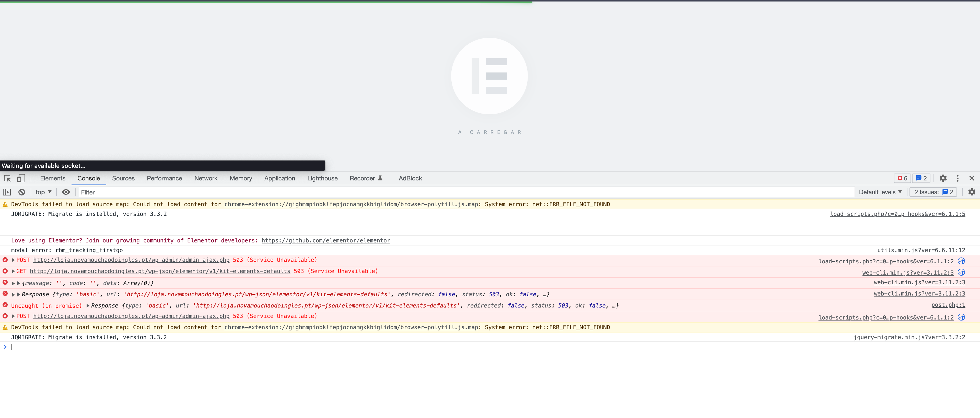This screenshot has width=980, height=418.
Task: Click replay XHR icon on first POST error
Action: pyautogui.click(x=961, y=261)
